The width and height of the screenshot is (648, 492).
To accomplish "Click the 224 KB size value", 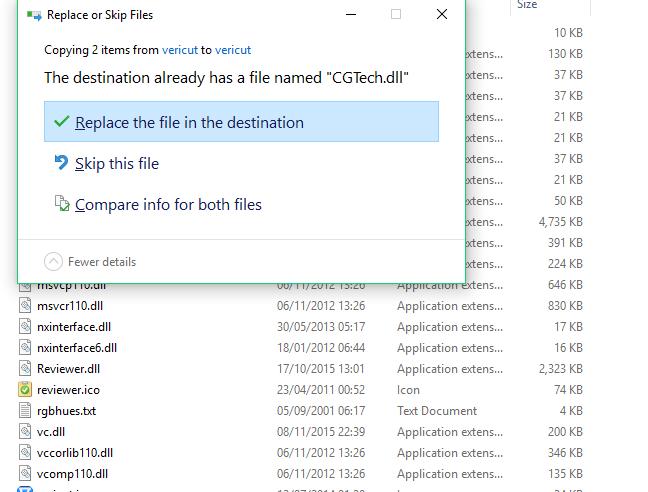I will pos(565,264).
